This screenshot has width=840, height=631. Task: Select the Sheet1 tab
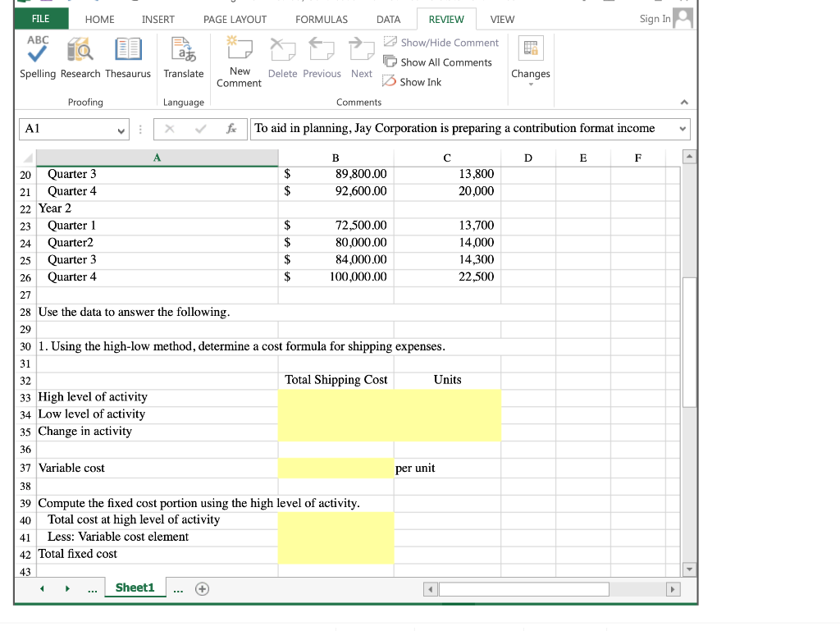pyautogui.click(x=135, y=588)
